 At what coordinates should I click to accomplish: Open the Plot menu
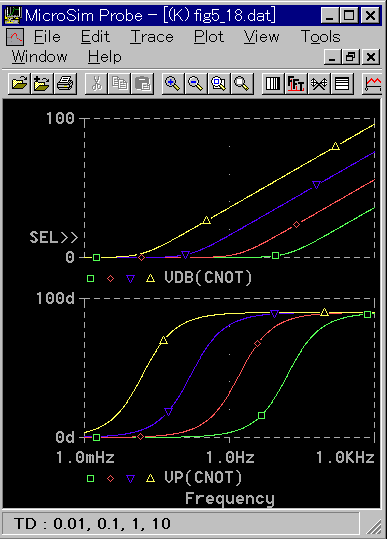point(209,36)
